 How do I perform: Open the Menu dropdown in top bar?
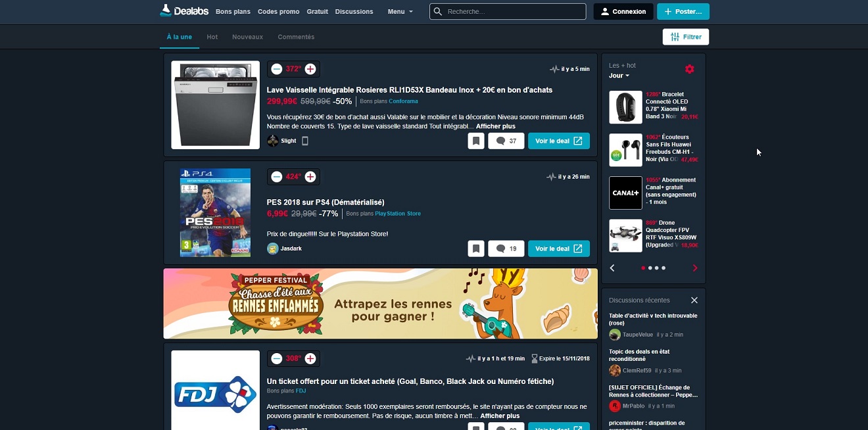400,11
